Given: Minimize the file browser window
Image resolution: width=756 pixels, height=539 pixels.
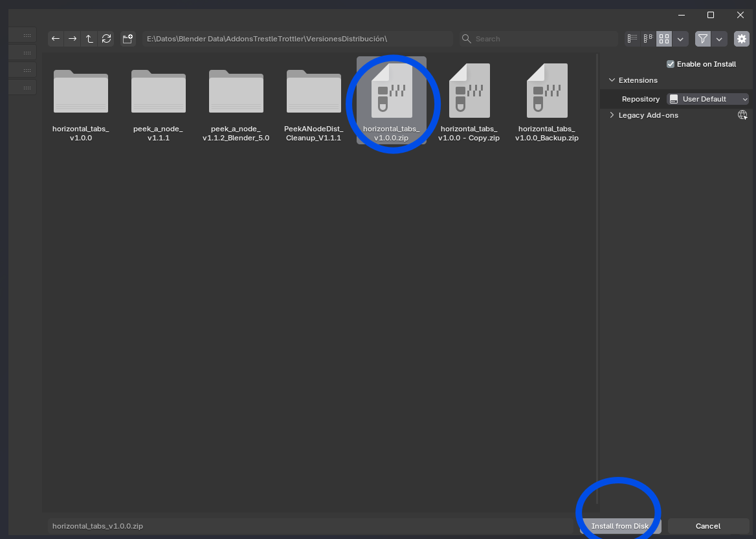Looking at the screenshot, I should [x=682, y=15].
